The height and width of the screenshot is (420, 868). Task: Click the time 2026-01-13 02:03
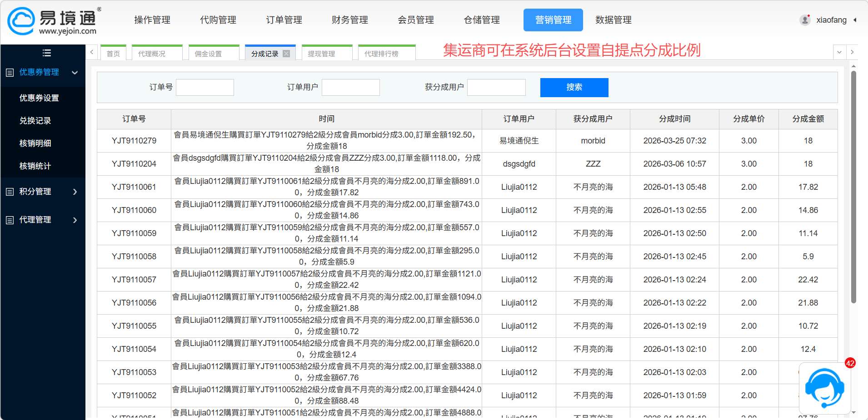[675, 372]
